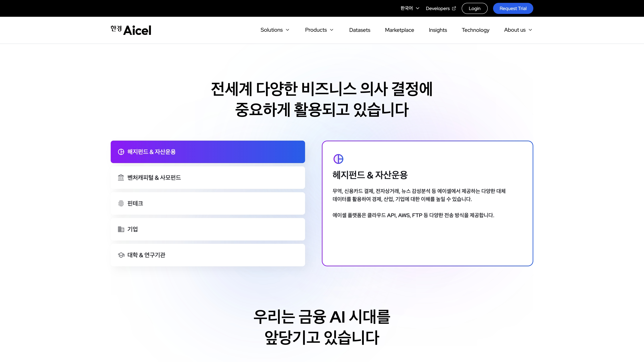
Task: Click the pie chart icon on 해지펀드 tab
Action: (x=121, y=152)
